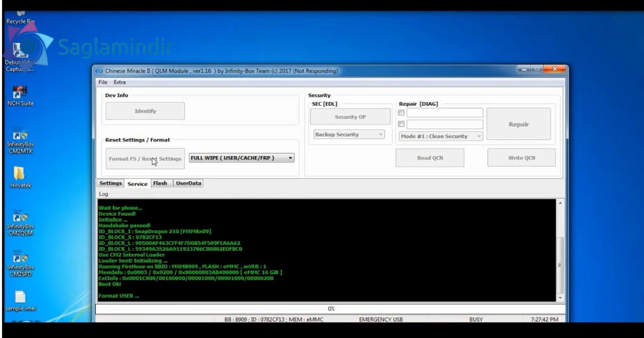Tick the first Repair DIAG checkbox
The height and width of the screenshot is (338, 644).
coord(401,113)
